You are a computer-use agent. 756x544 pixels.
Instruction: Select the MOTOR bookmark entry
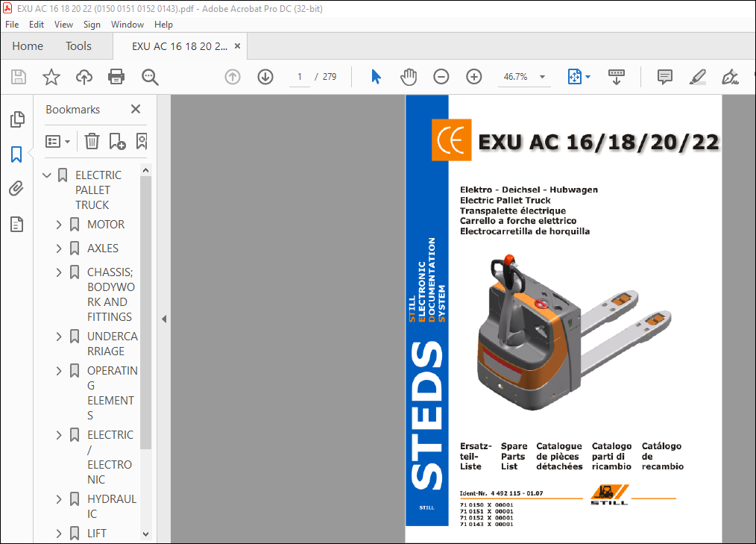click(x=106, y=225)
